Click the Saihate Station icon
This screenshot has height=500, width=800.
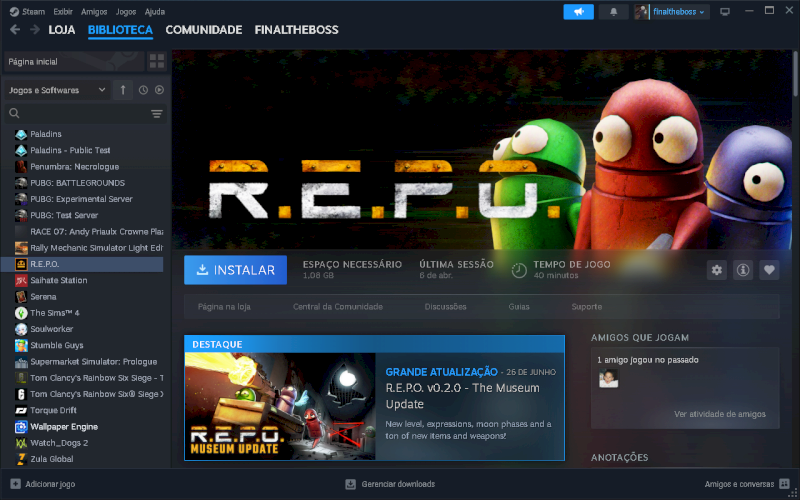click(x=21, y=280)
